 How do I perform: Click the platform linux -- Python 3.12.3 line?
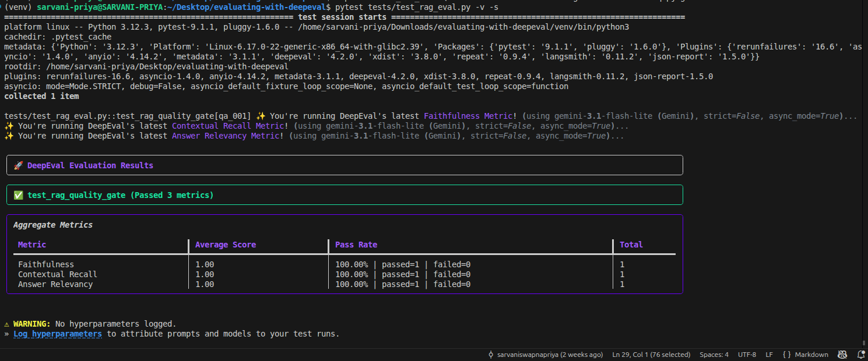coord(317,27)
